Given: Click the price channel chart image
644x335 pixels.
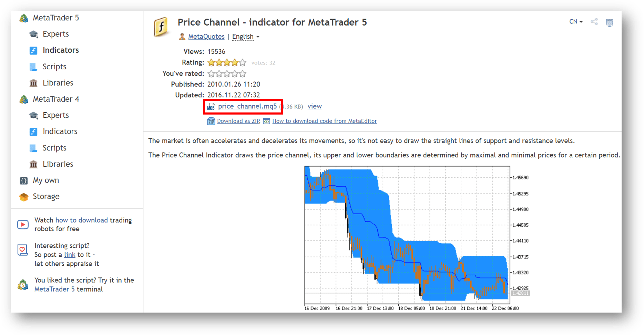Looking at the screenshot, I should click(x=417, y=239).
